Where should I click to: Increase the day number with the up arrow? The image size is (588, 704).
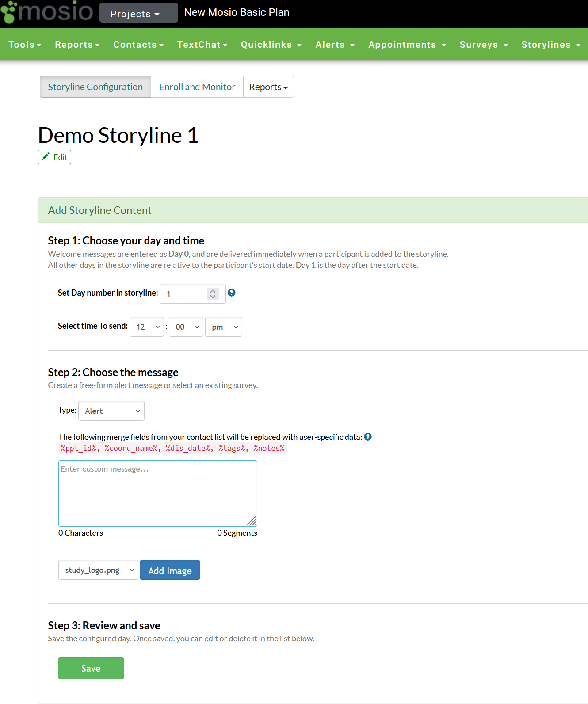213,291
